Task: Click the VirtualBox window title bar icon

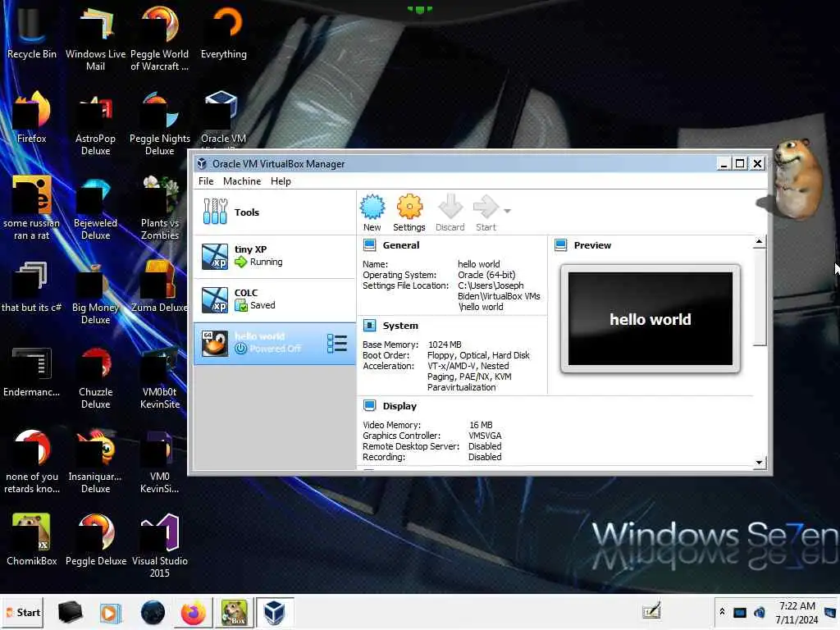Action: (202, 164)
